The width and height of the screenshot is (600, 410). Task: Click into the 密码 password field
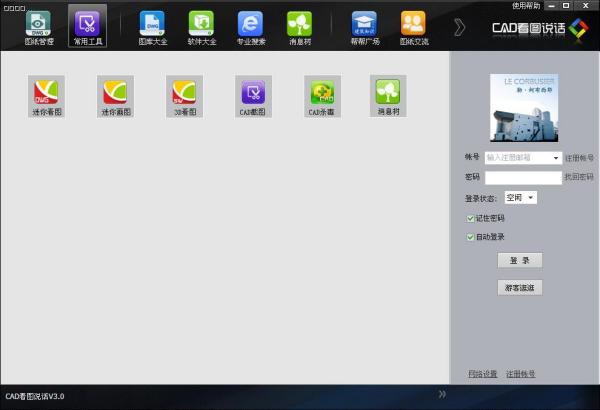click(523, 177)
